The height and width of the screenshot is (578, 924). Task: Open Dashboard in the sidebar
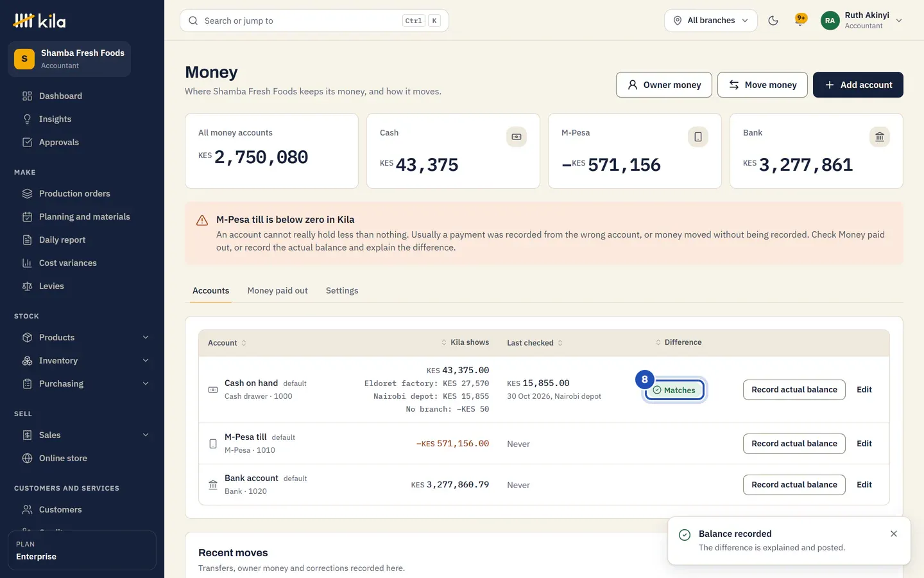[x=82, y=96]
